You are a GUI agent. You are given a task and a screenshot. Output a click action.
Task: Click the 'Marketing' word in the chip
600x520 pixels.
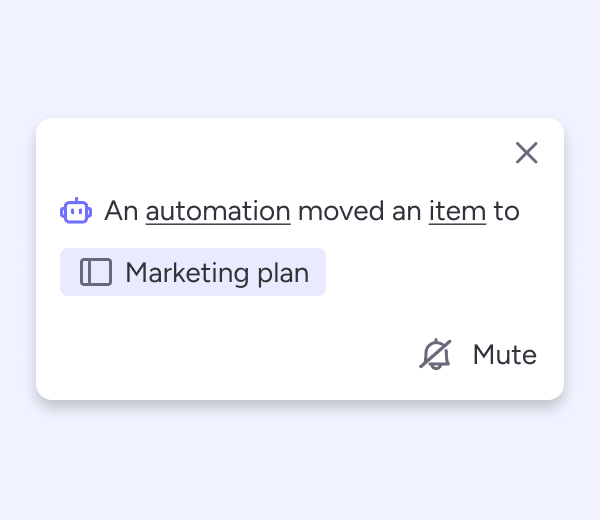coord(187,273)
